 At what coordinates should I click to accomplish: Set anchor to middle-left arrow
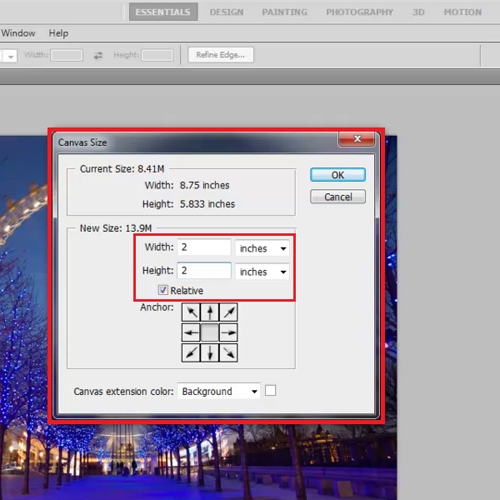191,332
